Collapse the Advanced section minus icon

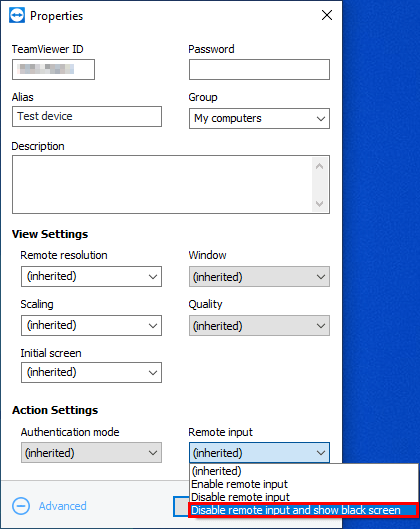(21, 506)
